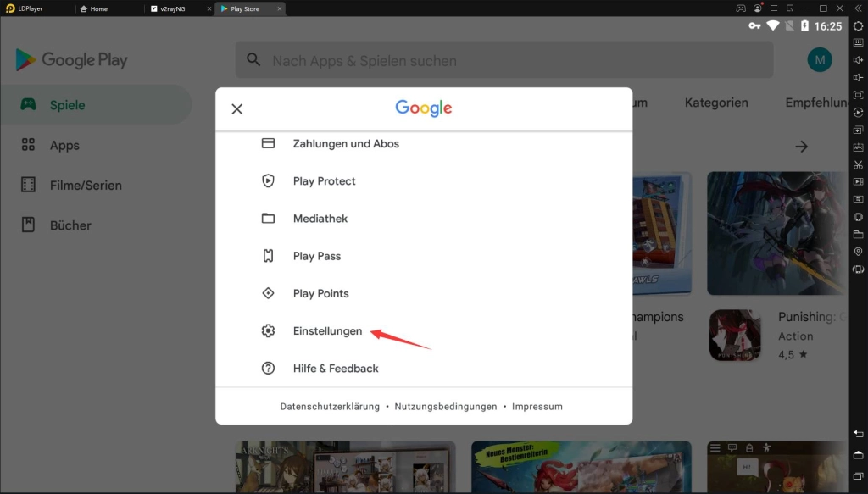Open LDPlayer settings hexagon icon
This screenshot has width=868, height=494.
pyautogui.click(x=858, y=26)
